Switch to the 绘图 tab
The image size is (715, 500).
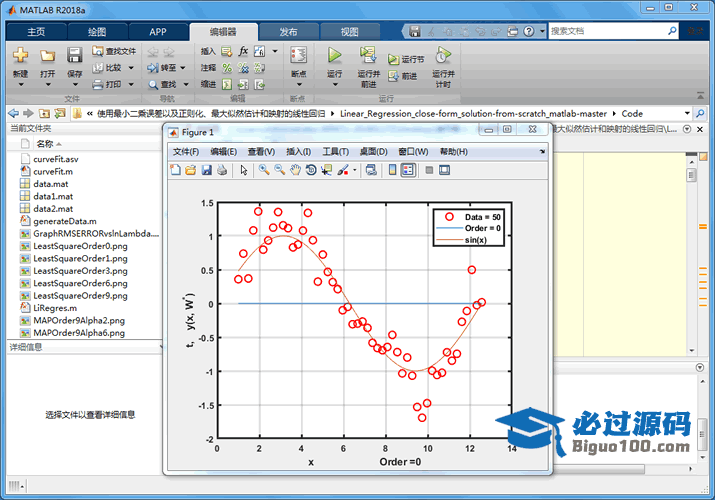point(97,31)
